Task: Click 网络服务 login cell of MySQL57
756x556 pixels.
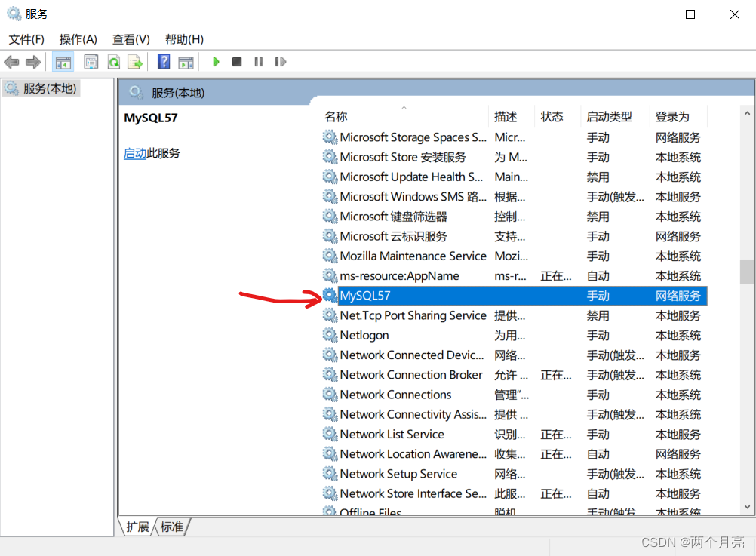Action: click(x=678, y=296)
